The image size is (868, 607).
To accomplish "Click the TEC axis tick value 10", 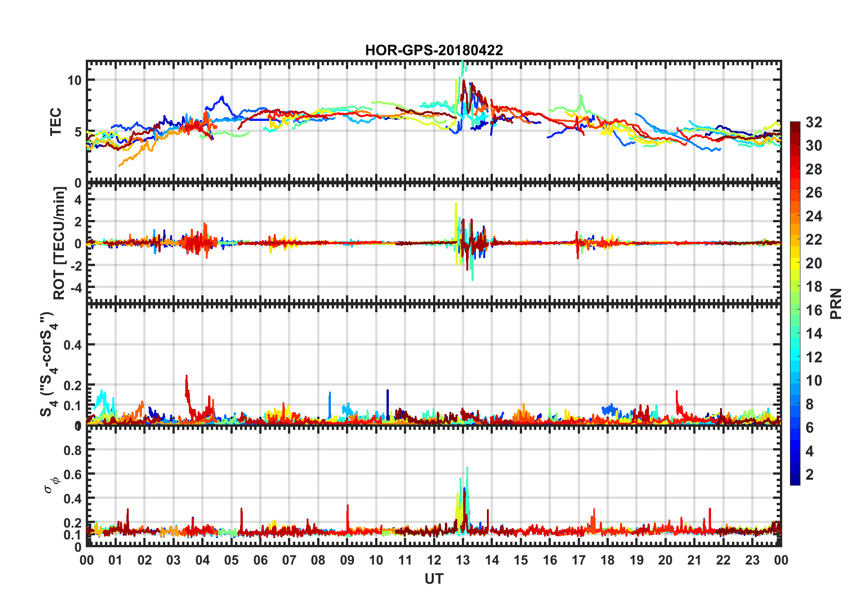I will tap(74, 80).
